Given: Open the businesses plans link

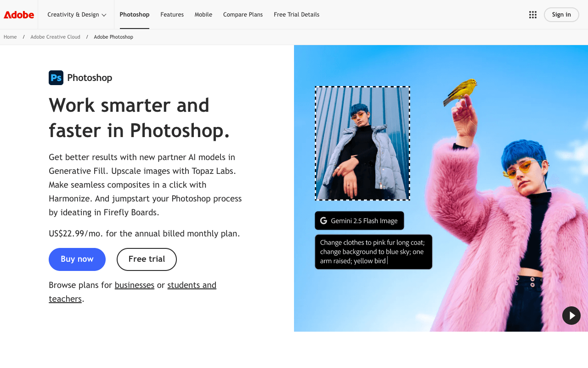Looking at the screenshot, I should coord(134,285).
